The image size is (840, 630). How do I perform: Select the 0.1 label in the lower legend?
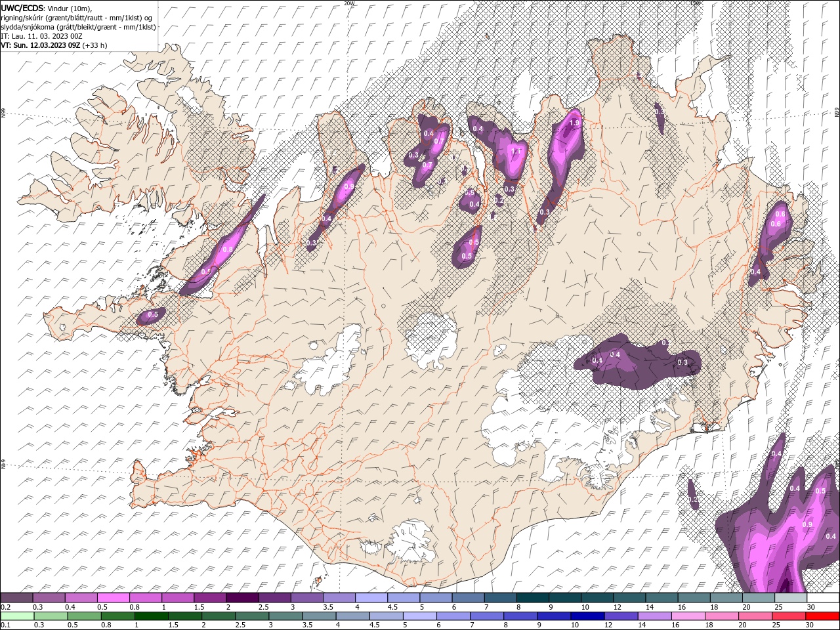coord(5,625)
